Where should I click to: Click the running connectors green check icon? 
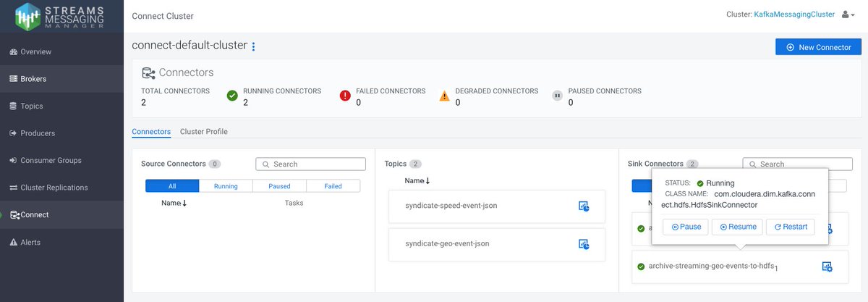pyautogui.click(x=232, y=96)
